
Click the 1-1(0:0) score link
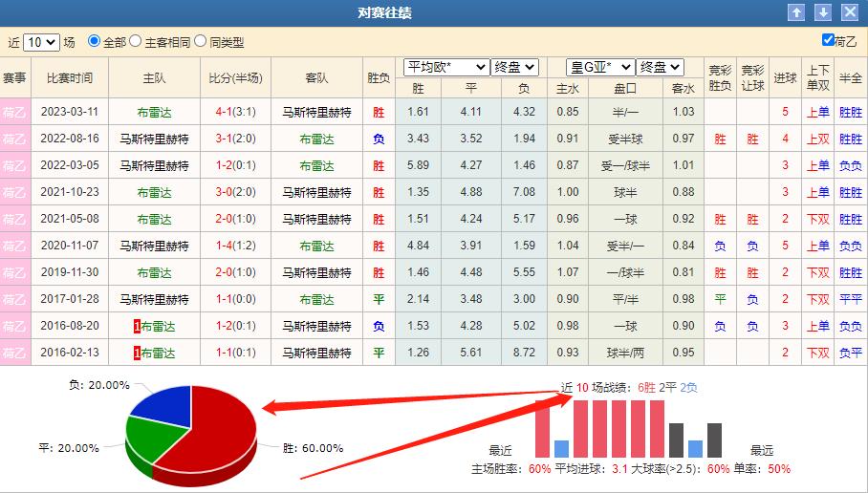236,299
